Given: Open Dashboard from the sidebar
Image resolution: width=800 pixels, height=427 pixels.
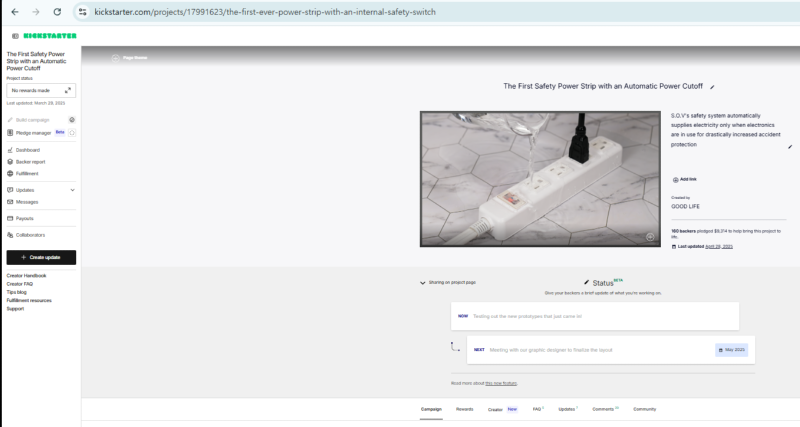Looking at the screenshot, I should pyautogui.click(x=27, y=150).
